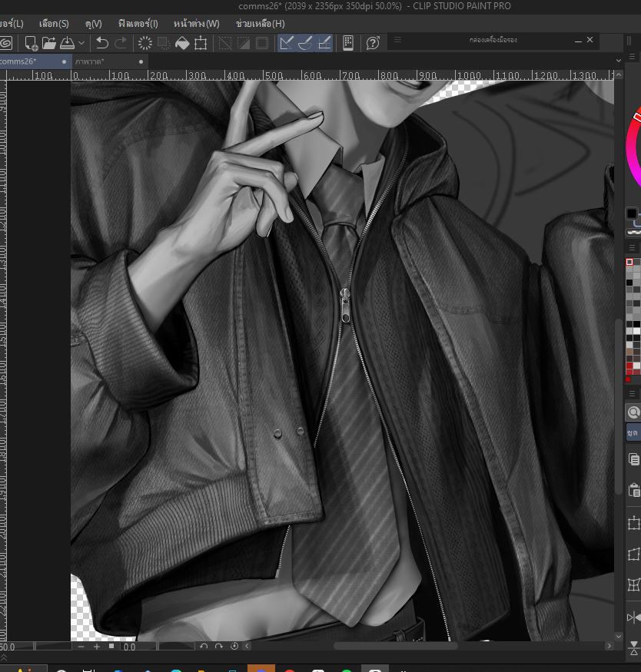The image size is (641, 672).
Task: Activate scale/rotate transform icon
Action: pyautogui.click(x=201, y=43)
